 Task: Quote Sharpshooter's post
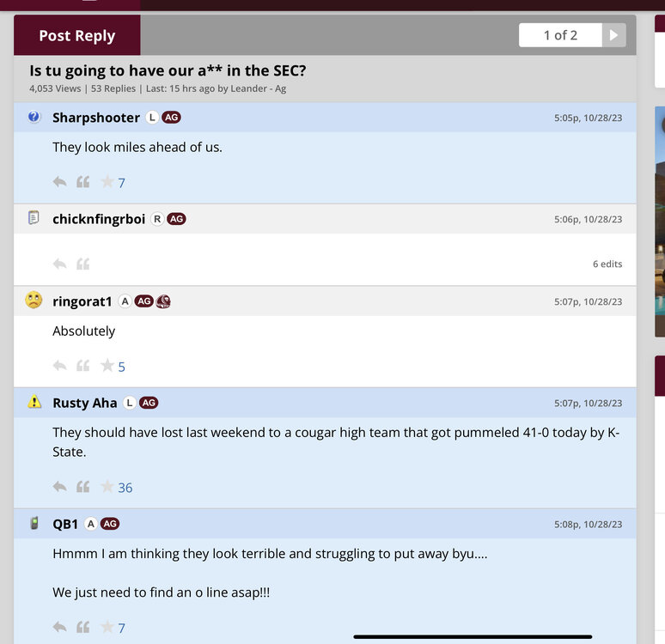pyautogui.click(x=83, y=182)
